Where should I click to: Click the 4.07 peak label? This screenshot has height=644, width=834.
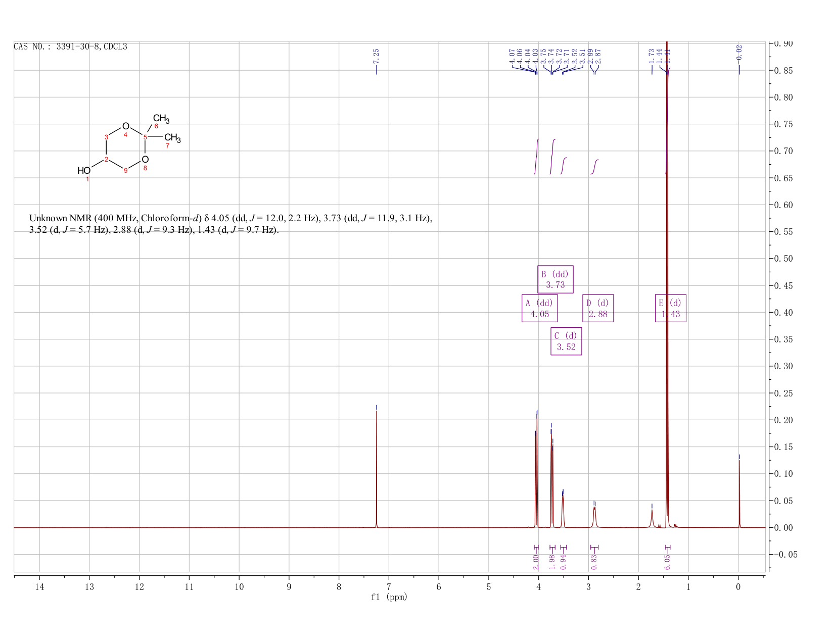pyautogui.click(x=512, y=56)
